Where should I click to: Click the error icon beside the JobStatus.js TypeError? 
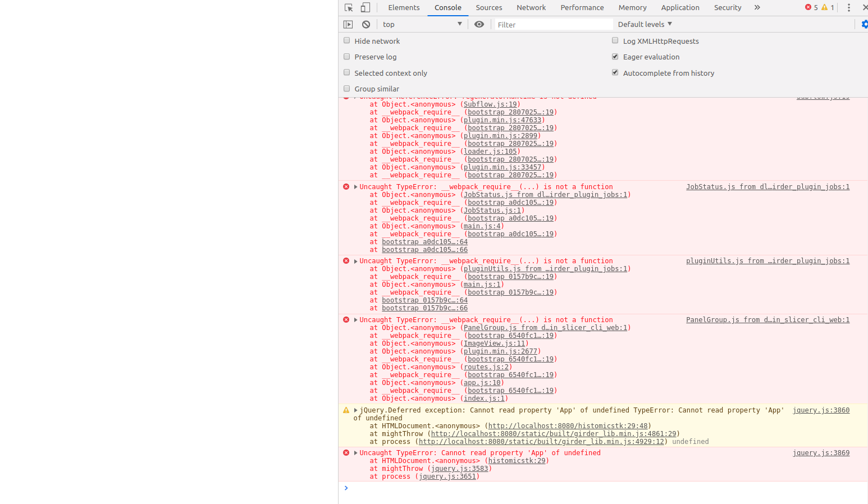pyautogui.click(x=346, y=187)
